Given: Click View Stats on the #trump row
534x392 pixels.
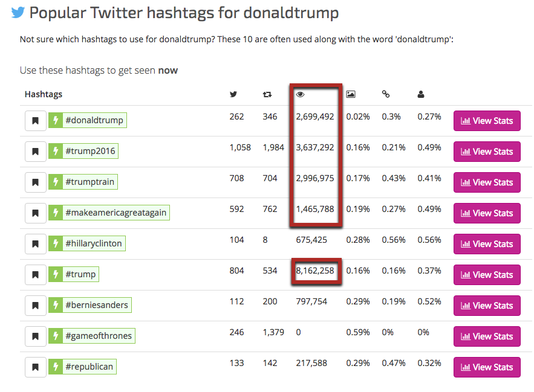Looking at the screenshot, I should (x=487, y=275).
